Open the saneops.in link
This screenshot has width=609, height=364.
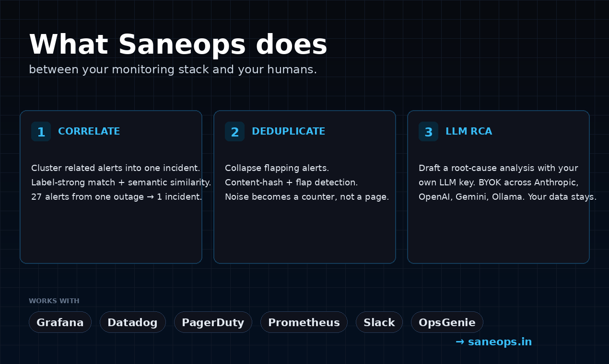(x=494, y=342)
